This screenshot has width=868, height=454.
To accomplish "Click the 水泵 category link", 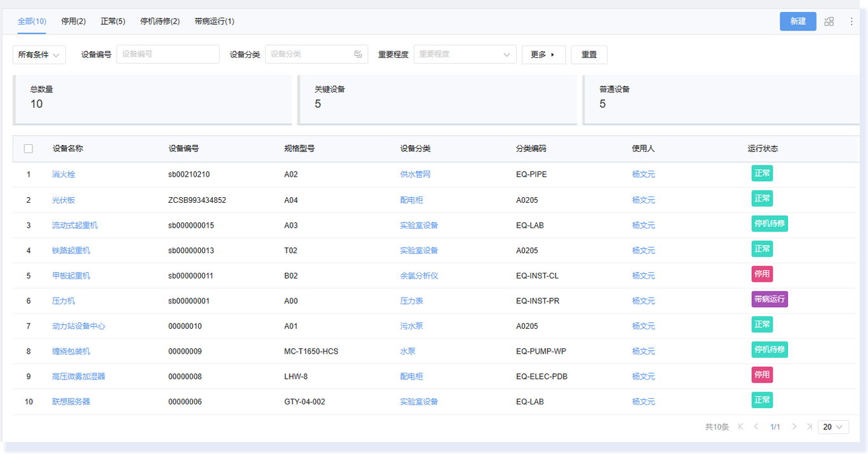I will (408, 351).
